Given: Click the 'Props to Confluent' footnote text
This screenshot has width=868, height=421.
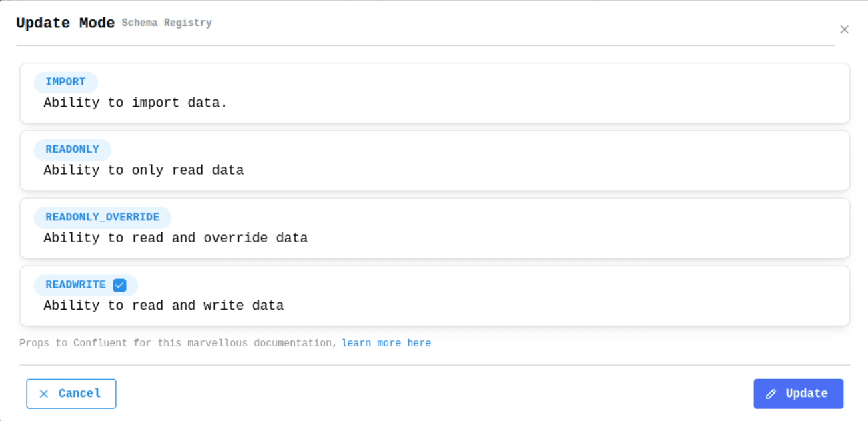Looking at the screenshot, I should click(177, 343).
